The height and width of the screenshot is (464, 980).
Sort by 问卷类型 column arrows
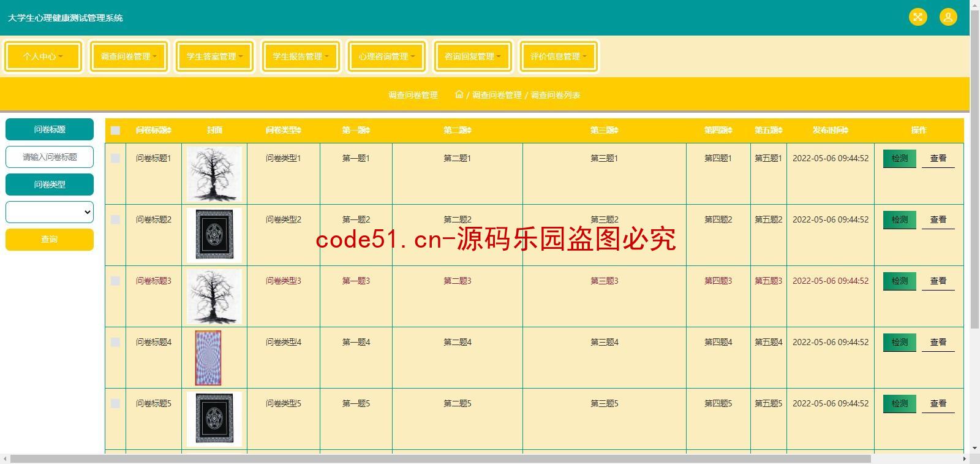click(x=299, y=130)
